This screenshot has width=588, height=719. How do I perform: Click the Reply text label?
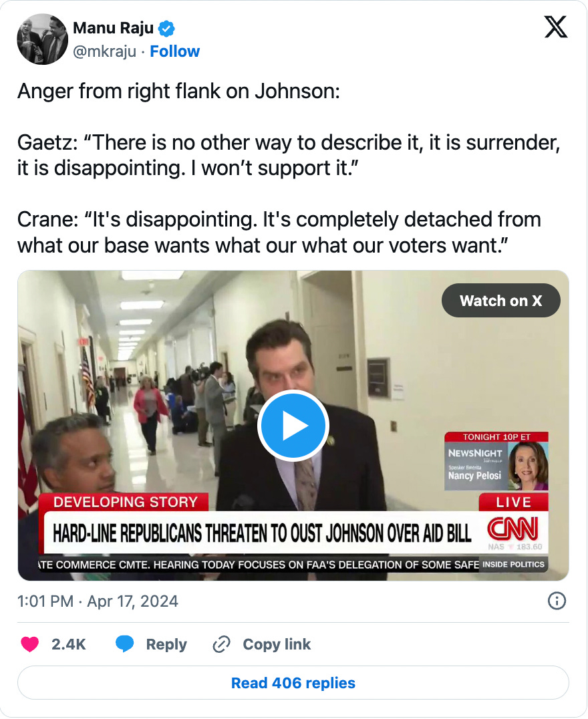pyautogui.click(x=166, y=644)
